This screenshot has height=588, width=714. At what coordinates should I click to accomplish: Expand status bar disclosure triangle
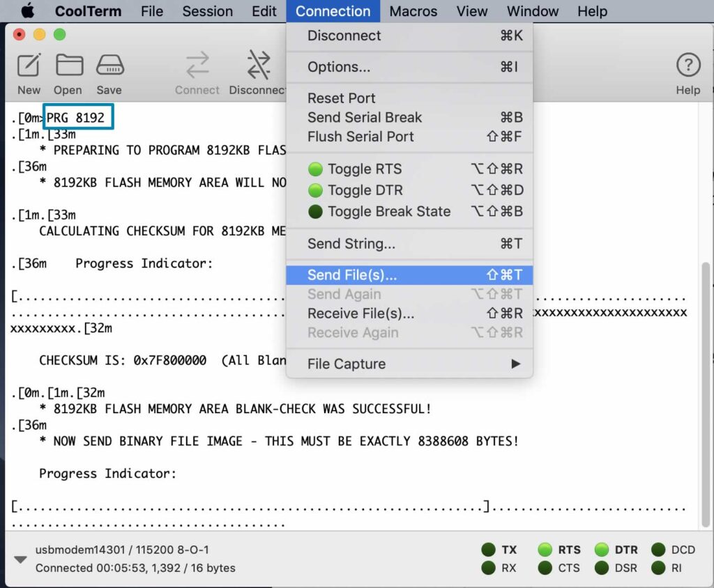[x=20, y=559]
